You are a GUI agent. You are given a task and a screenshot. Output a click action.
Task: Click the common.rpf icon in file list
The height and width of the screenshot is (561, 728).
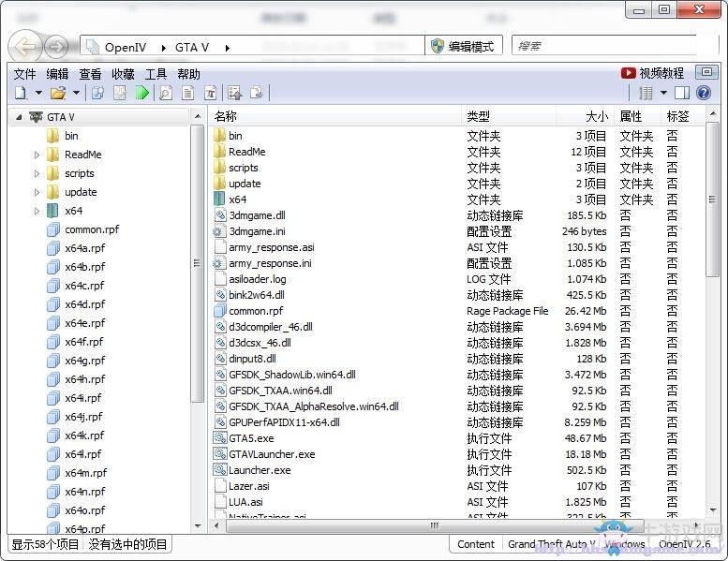tap(219, 310)
